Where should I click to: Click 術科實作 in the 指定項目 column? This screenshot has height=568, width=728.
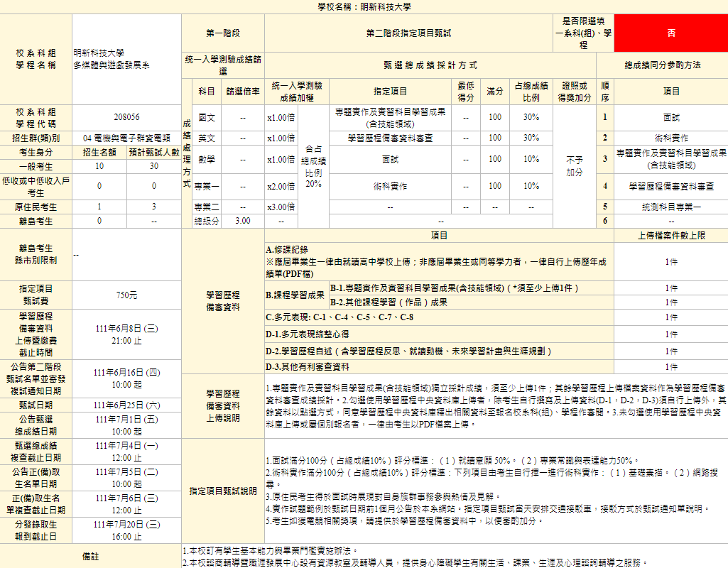point(390,187)
